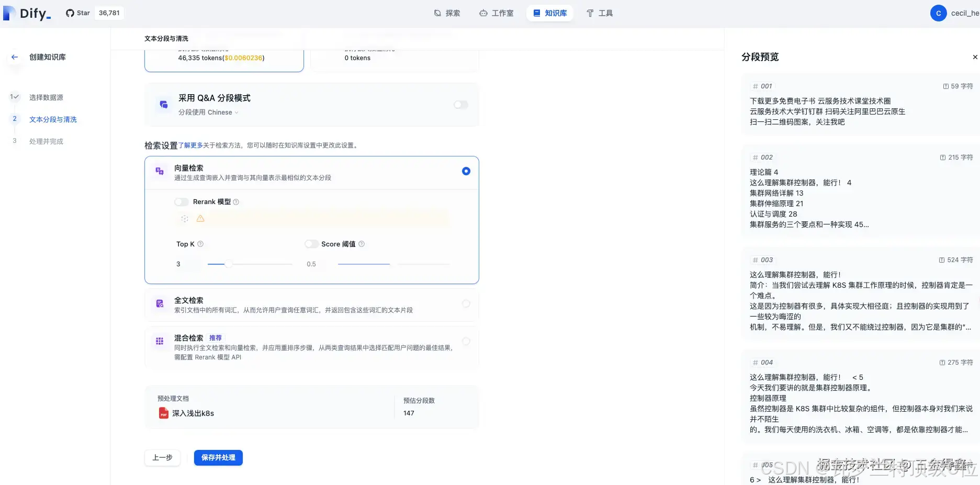Select the 混合检索 radio option

click(x=466, y=341)
